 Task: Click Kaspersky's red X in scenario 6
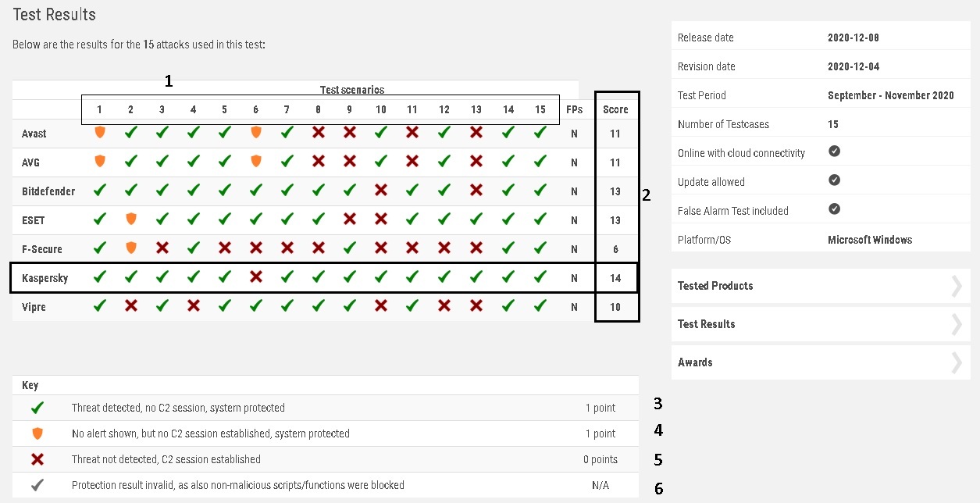[x=255, y=276]
